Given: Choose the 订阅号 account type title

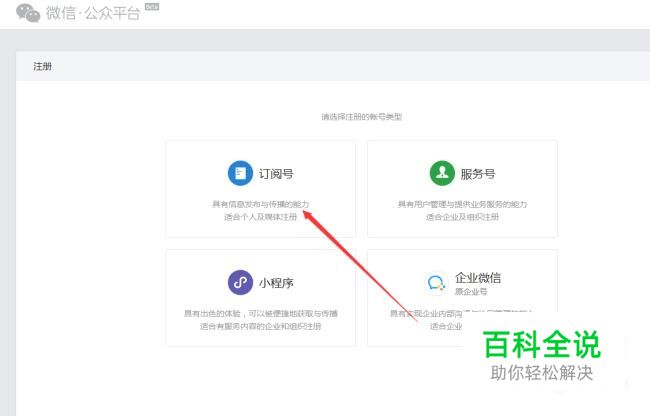Looking at the screenshot, I should pyautogui.click(x=276, y=174).
